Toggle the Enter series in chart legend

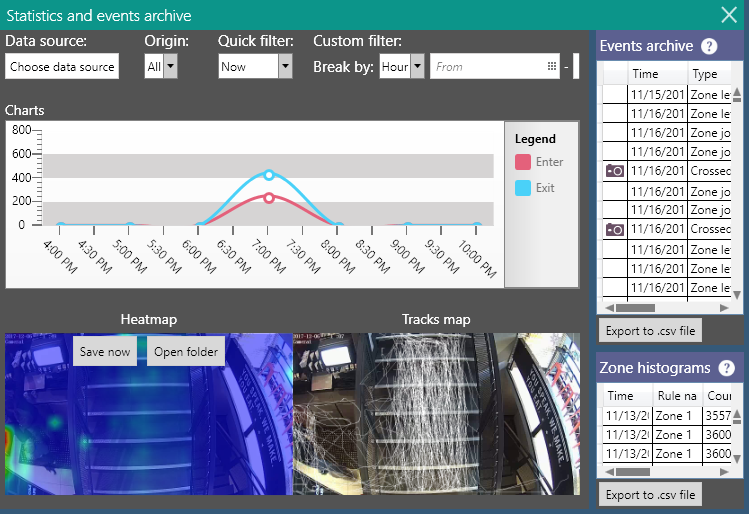[539, 162]
